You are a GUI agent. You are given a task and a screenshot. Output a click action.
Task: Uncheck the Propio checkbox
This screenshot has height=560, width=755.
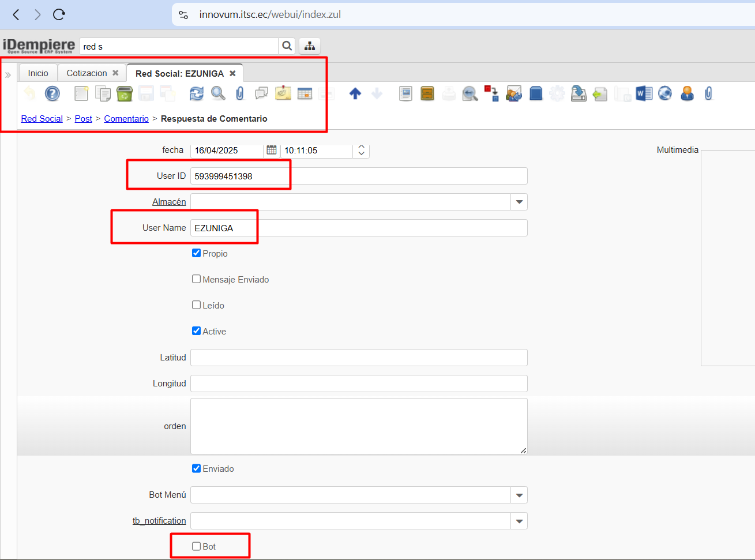197,253
